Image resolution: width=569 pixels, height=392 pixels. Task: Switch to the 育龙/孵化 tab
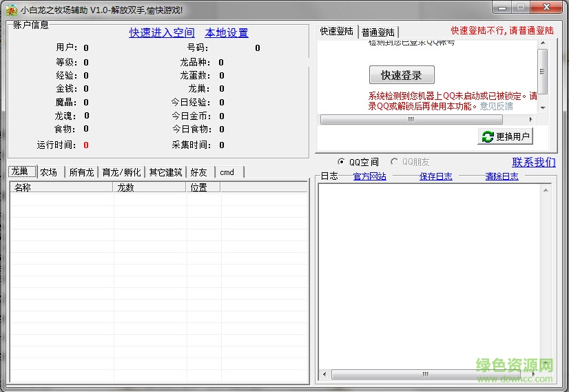[121, 172]
